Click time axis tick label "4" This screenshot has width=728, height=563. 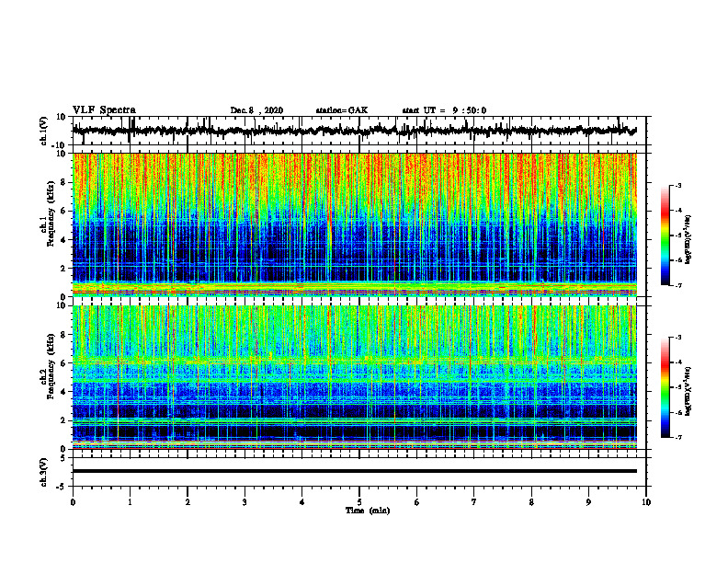302,502
